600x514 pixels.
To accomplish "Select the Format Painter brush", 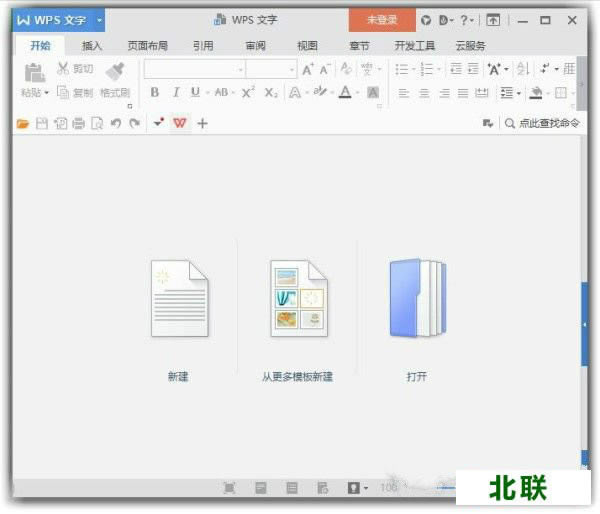I will tap(115, 72).
